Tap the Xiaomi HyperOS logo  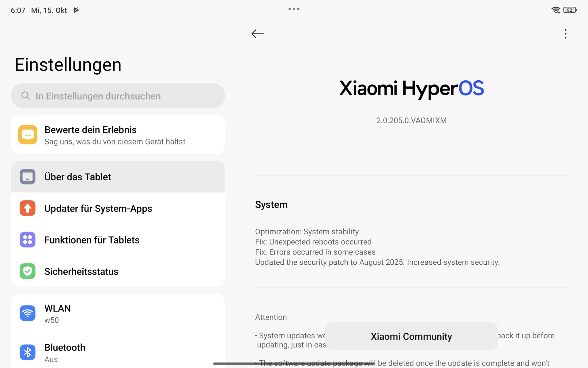click(411, 88)
